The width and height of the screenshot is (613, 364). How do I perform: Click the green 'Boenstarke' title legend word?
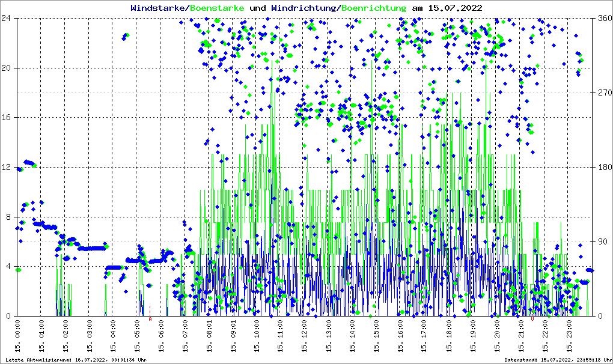pyautogui.click(x=216, y=8)
